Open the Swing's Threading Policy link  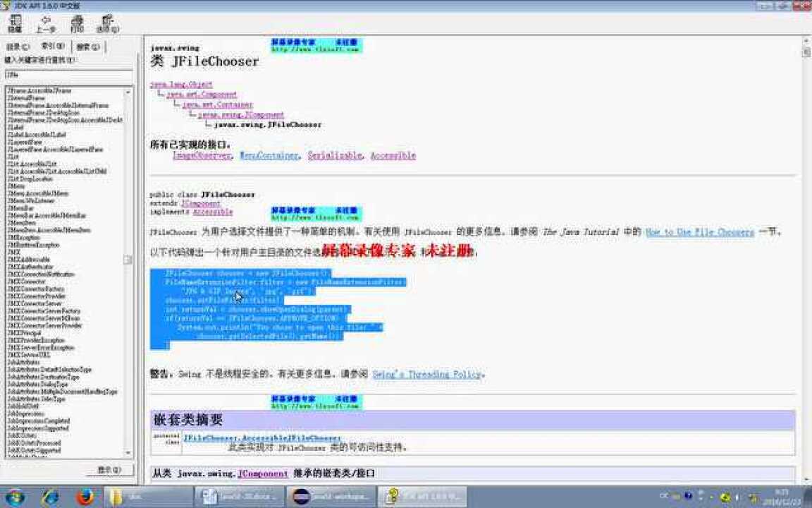(427, 374)
